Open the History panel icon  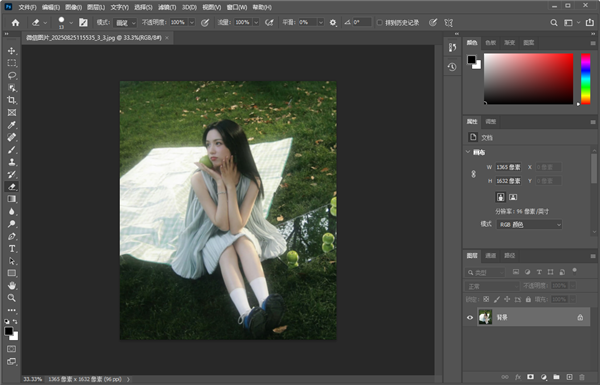point(452,67)
